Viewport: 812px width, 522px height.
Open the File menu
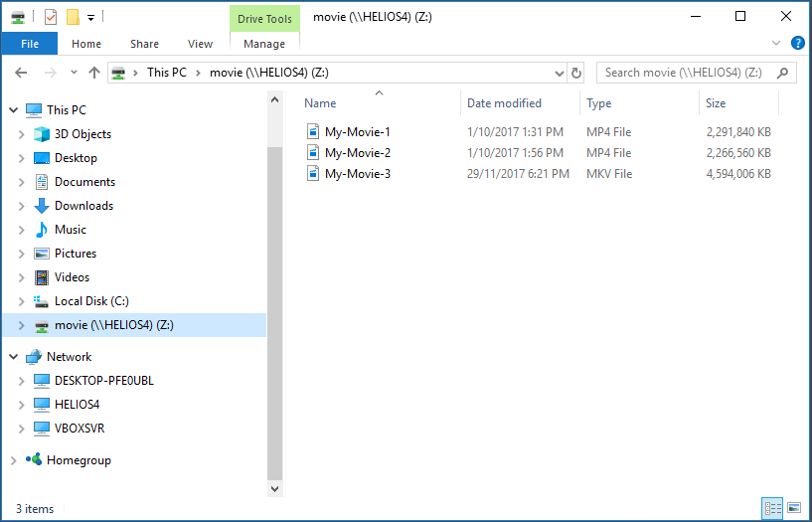click(x=30, y=44)
